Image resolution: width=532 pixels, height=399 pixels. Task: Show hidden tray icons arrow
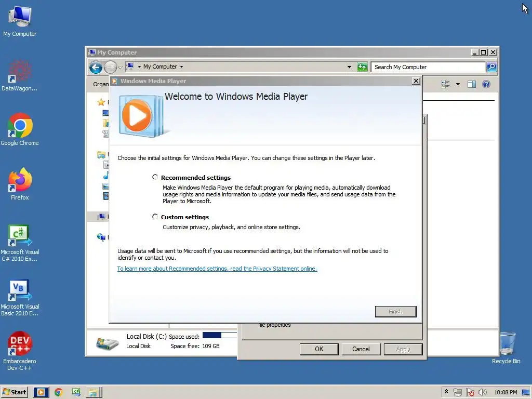[x=446, y=392]
